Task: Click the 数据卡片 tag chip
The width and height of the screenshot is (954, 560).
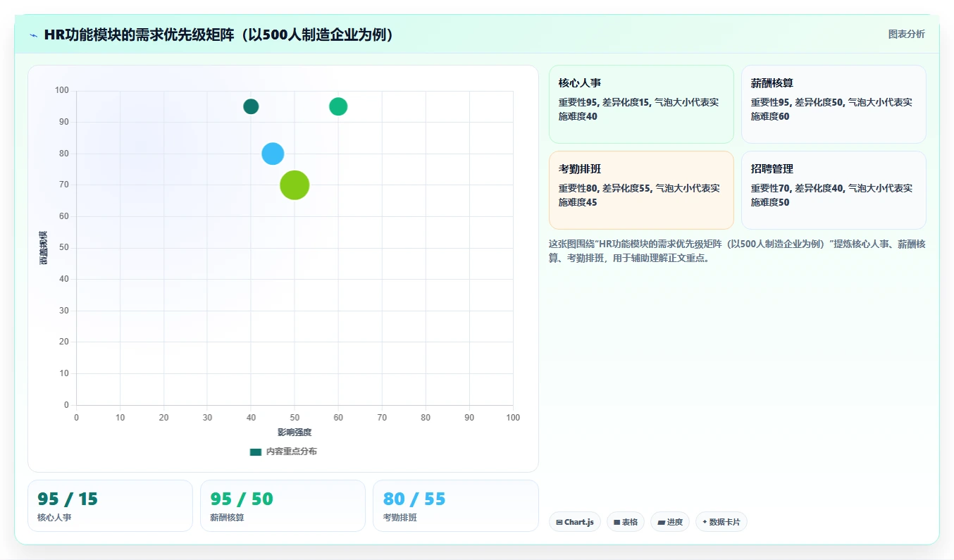Action: [x=721, y=522]
